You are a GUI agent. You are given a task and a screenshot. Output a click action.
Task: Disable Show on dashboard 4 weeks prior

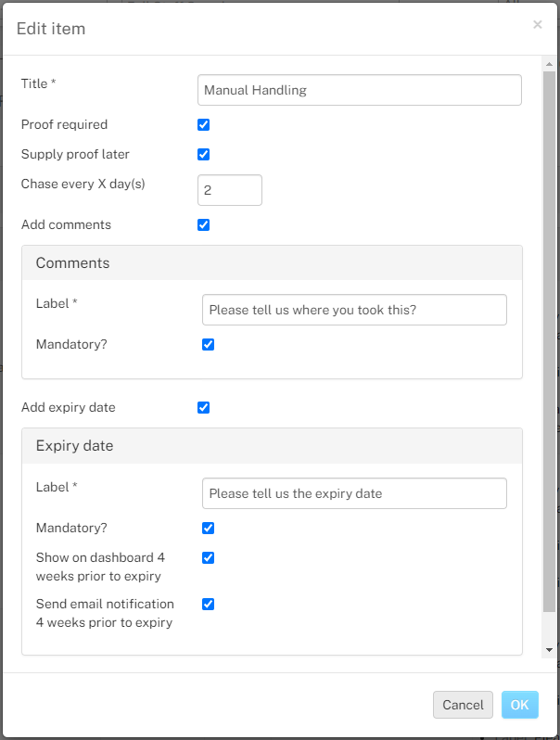coord(208,558)
